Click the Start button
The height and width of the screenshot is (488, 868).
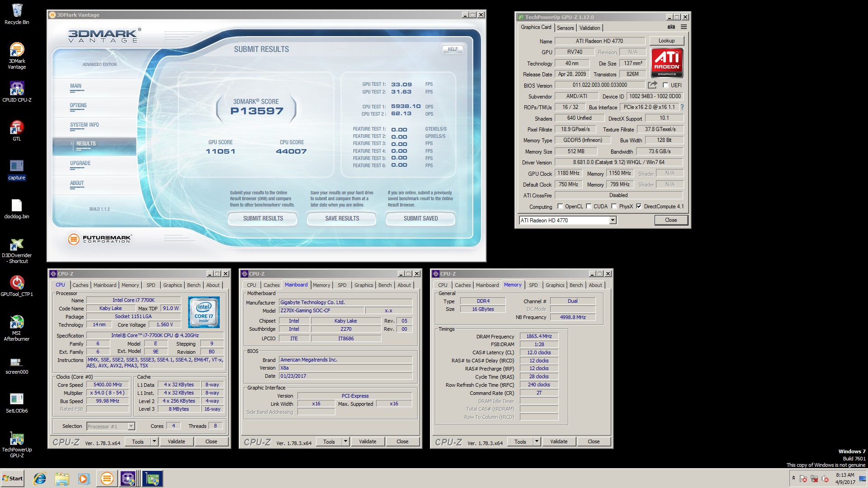[x=13, y=479]
